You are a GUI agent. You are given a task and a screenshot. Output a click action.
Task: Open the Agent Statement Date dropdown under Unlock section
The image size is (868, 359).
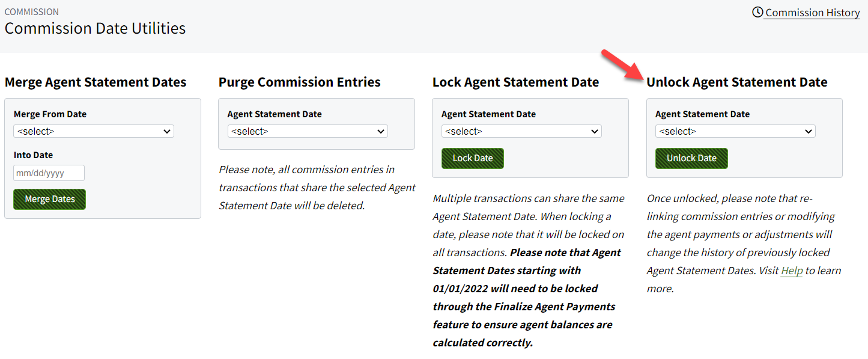(x=735, y=131)
